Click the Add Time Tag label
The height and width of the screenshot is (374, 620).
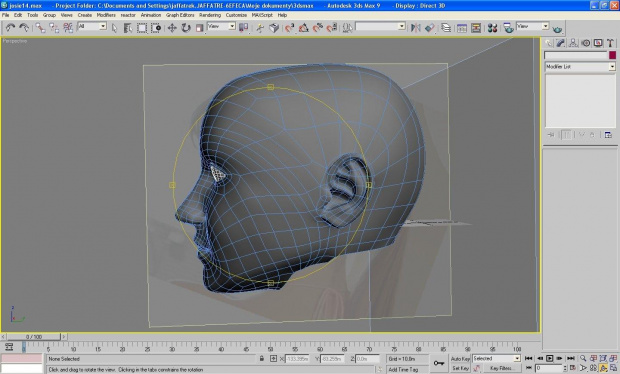(x=403, y=369)
